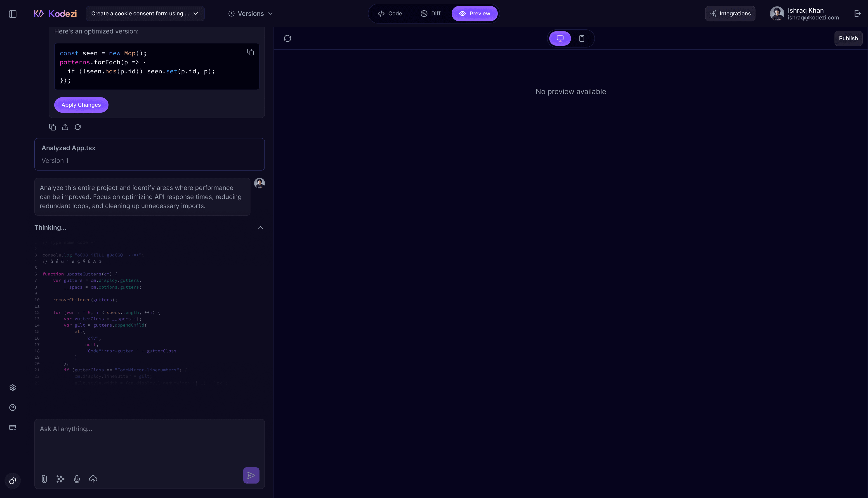
Task: Open Help from the left sidebar
Action: pyautogui.click(x=13, y=407)
